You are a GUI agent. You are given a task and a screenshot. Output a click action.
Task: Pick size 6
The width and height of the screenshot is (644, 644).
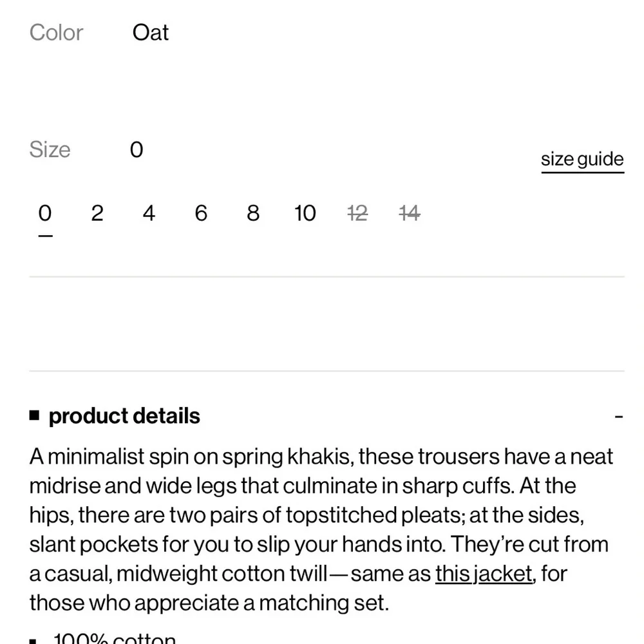[x=201, y=213]
